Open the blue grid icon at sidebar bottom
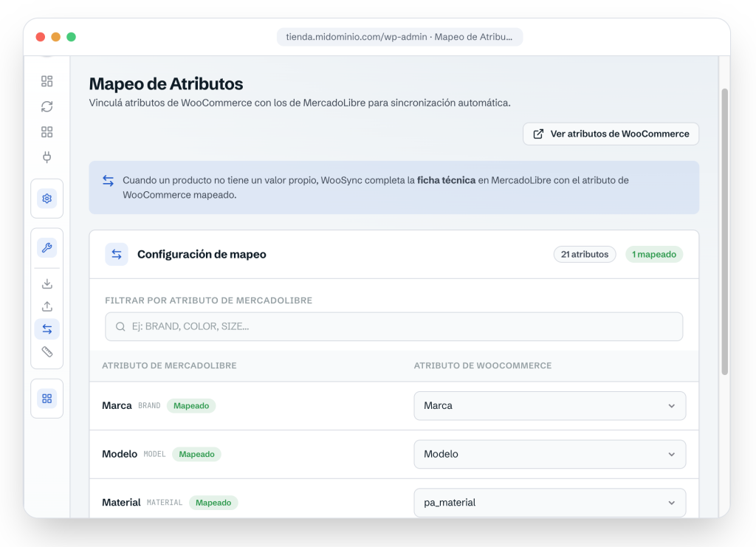This screenshot has height=547, width=756. pos(47,399)
